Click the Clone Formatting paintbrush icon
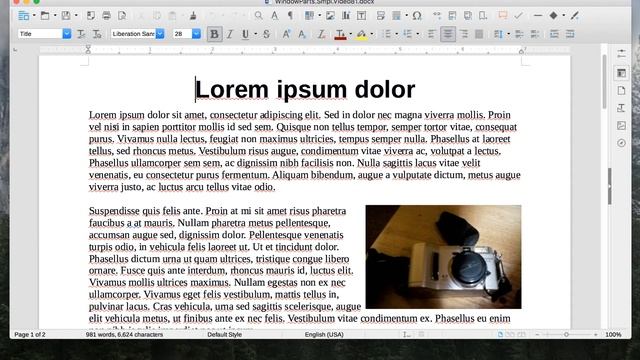The image size is (640, 360). coord(193,16)
